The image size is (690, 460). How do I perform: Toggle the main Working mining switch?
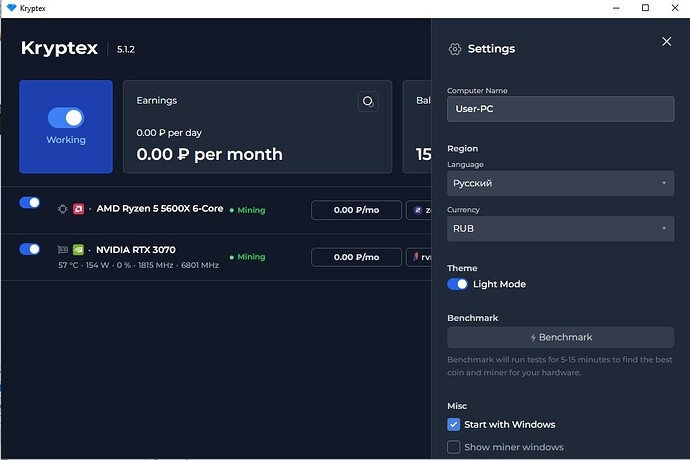[66, 117]
